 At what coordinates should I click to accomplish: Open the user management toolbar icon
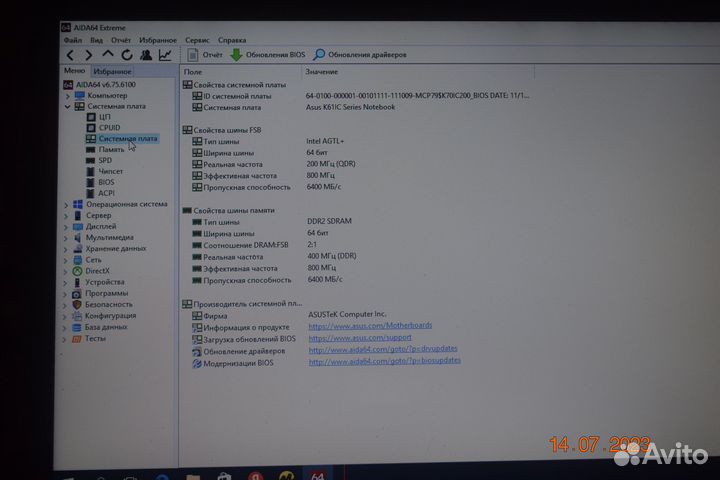[146, 55]
